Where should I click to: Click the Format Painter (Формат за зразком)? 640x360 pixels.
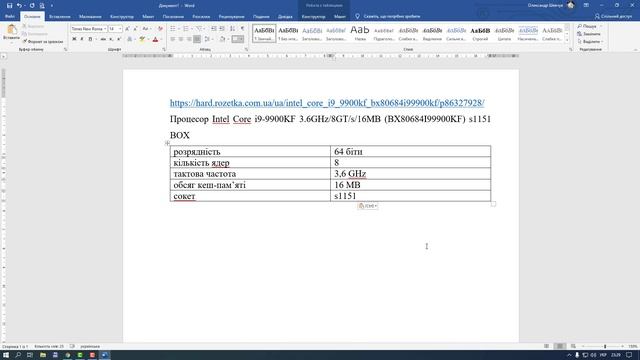click(x=43, y=42)
